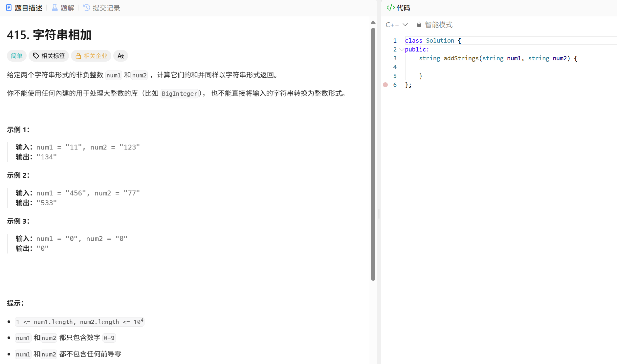The height and width of the screenshot is (364, 617).
Task: Click example 2 input line with "456"
Action: [x=78, y=193]
